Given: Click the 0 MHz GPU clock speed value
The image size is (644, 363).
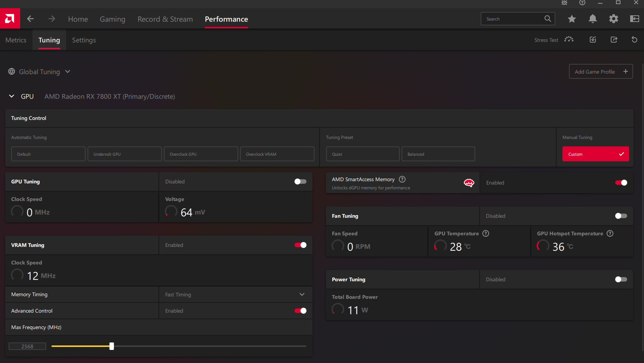Looking at the screenshot, I should [38, 212].
